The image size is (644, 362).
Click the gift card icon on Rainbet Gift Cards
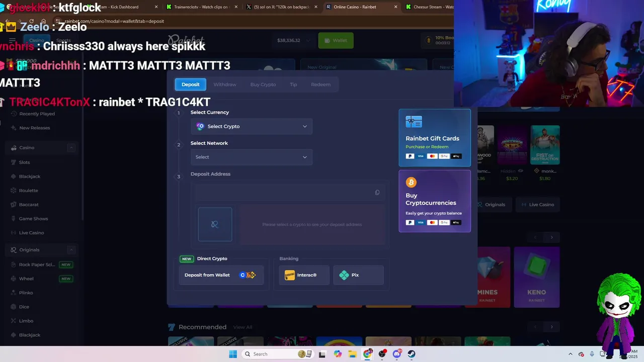click(x=414, y=122)
